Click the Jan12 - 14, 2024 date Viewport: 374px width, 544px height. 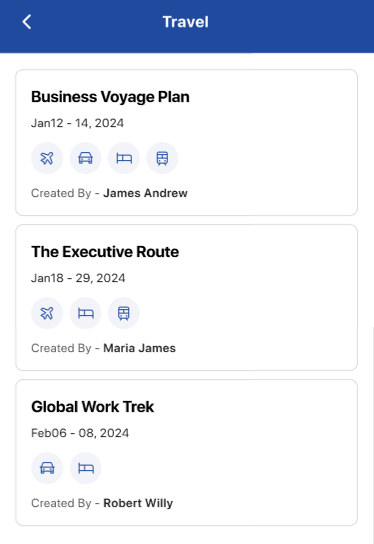click(x=77, y=123)
